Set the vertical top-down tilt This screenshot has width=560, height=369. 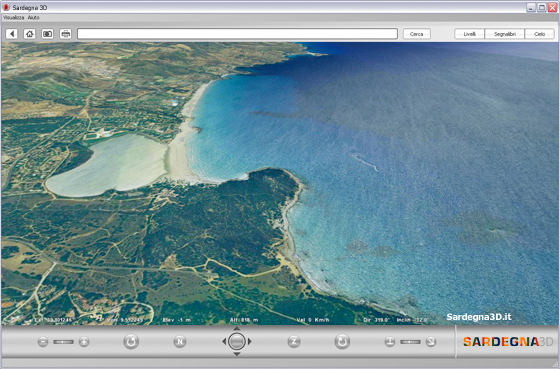390,342
